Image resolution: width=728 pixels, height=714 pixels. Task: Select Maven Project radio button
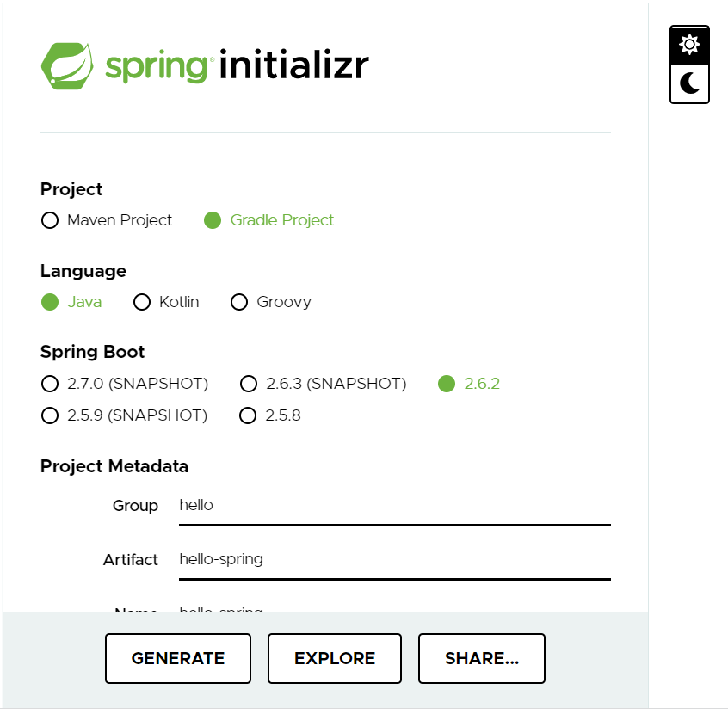(x=50, y=221)
